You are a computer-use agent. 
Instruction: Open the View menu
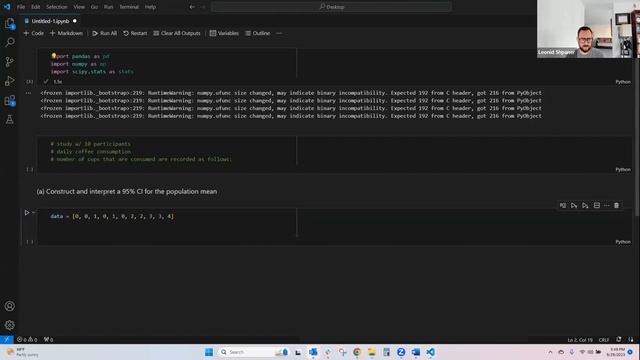[79, 7]
